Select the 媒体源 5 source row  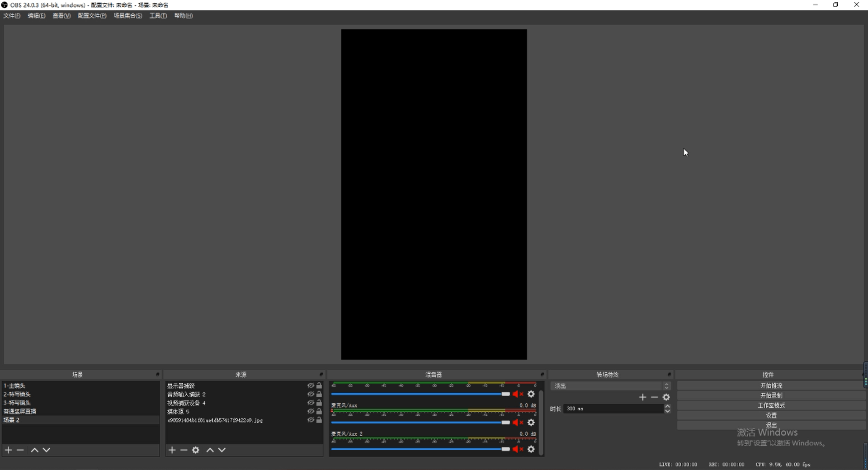coord(244,411)
